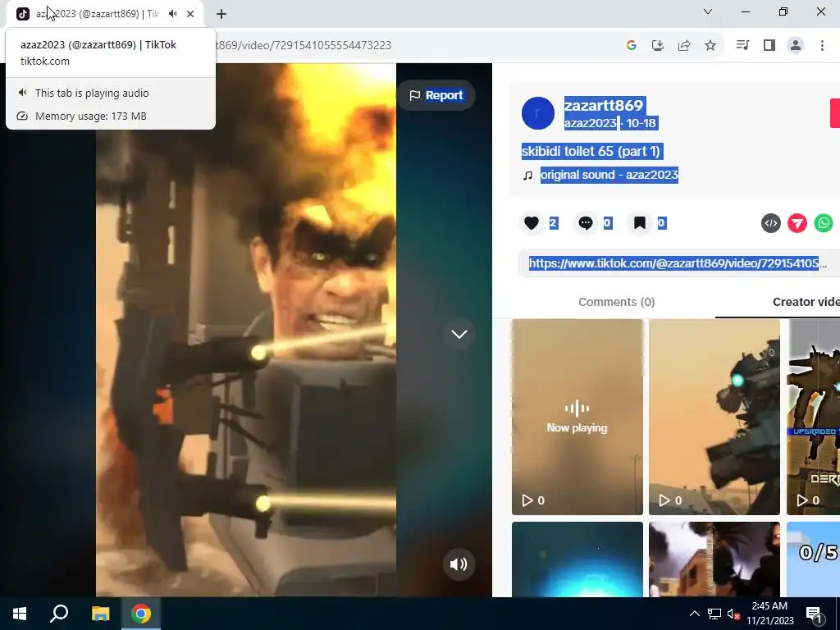Close the TikTok browser tab
840x630 pixels.
(x=190, y=14)
